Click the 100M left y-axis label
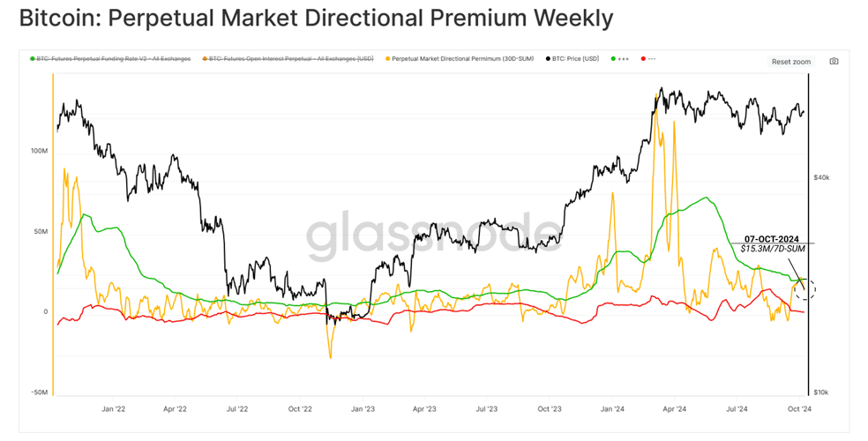 [39, 151]
